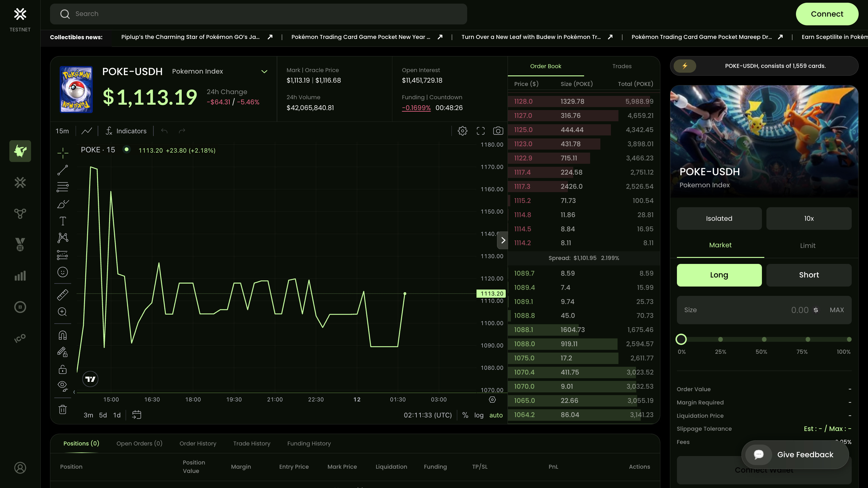
Task: Toggle log scale on chart
Action: [x=479, y=415]
